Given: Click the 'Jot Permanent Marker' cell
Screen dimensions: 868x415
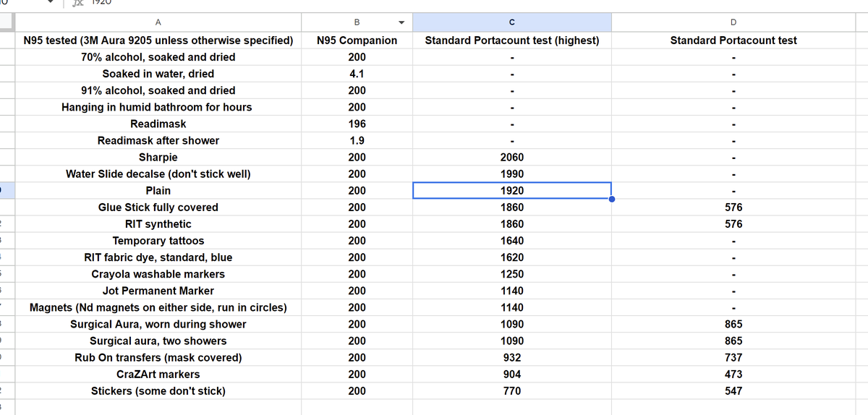Looking at the screenshot, I should click(x=158, y=291).
